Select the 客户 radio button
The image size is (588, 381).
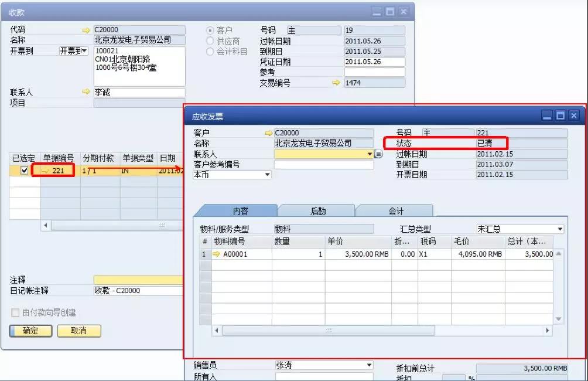coord(210,30)
